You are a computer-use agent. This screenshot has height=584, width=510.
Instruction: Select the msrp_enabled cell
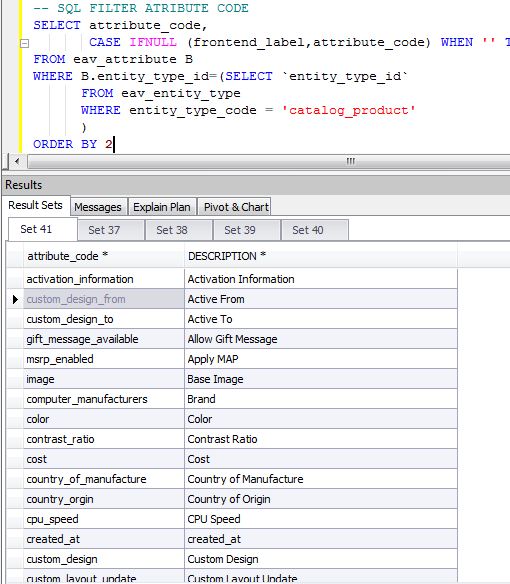pyautogui.click(x=104, y=359)
